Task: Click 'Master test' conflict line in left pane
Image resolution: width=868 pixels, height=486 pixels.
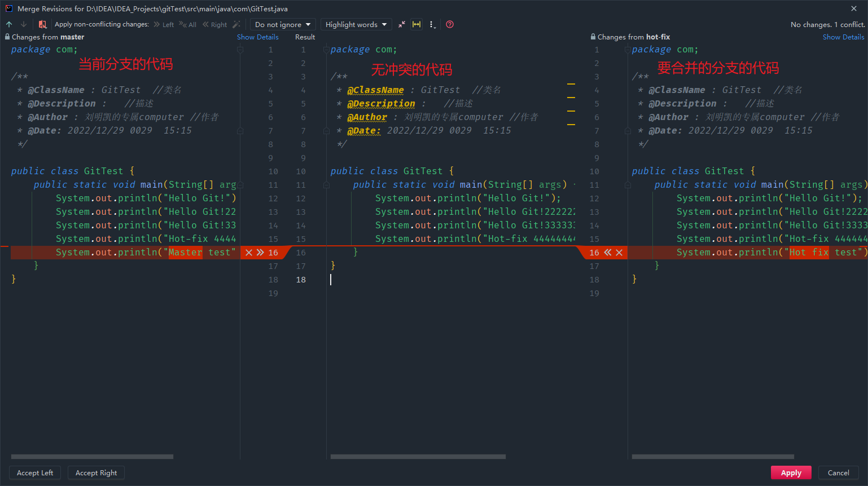Action: click(x=125, y=253)
